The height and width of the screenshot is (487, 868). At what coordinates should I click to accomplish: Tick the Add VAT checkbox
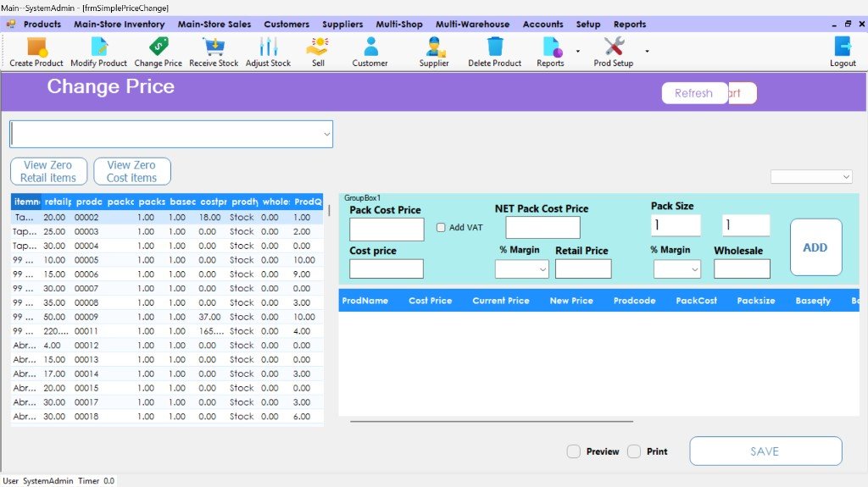pos(441,228)
